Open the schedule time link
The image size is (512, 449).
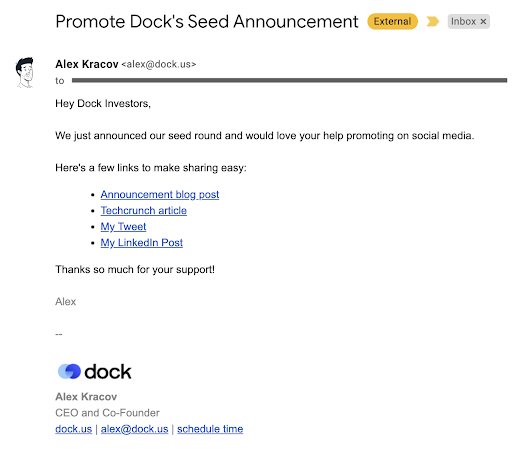[x=210, y=429]
